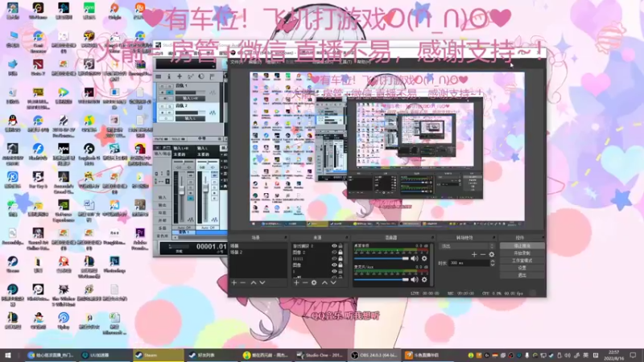Mute the 桌面音频 channel

[x=415, y=258]
